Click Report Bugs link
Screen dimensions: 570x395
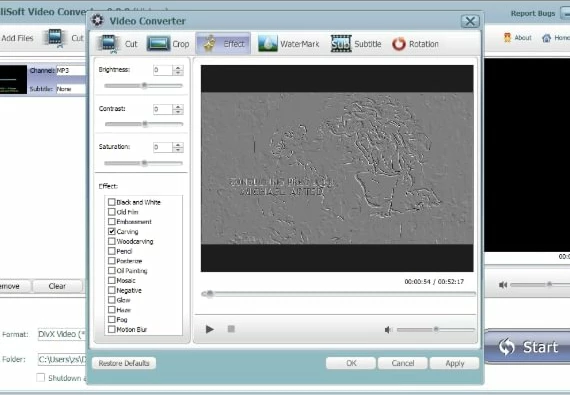click(533, 13)
